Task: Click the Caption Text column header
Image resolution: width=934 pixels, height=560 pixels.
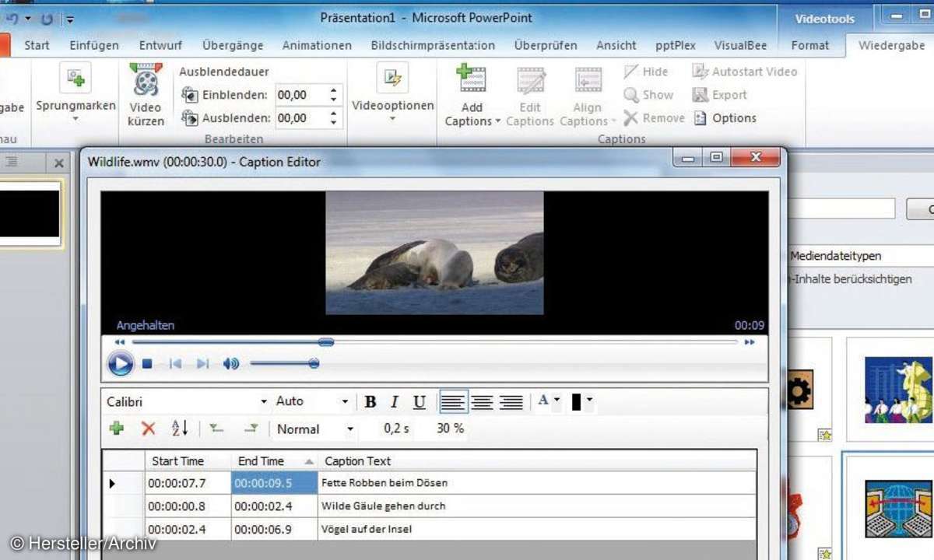Action: [x=537, y=460]
